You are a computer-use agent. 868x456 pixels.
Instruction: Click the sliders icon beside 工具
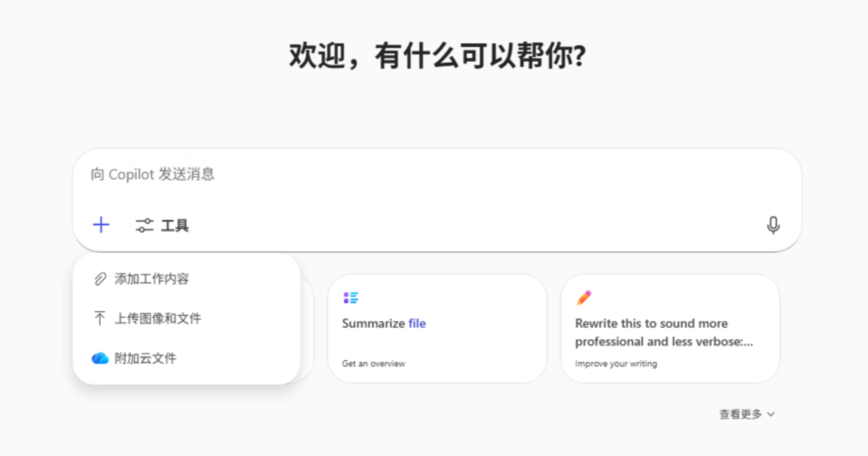(144, 225)
